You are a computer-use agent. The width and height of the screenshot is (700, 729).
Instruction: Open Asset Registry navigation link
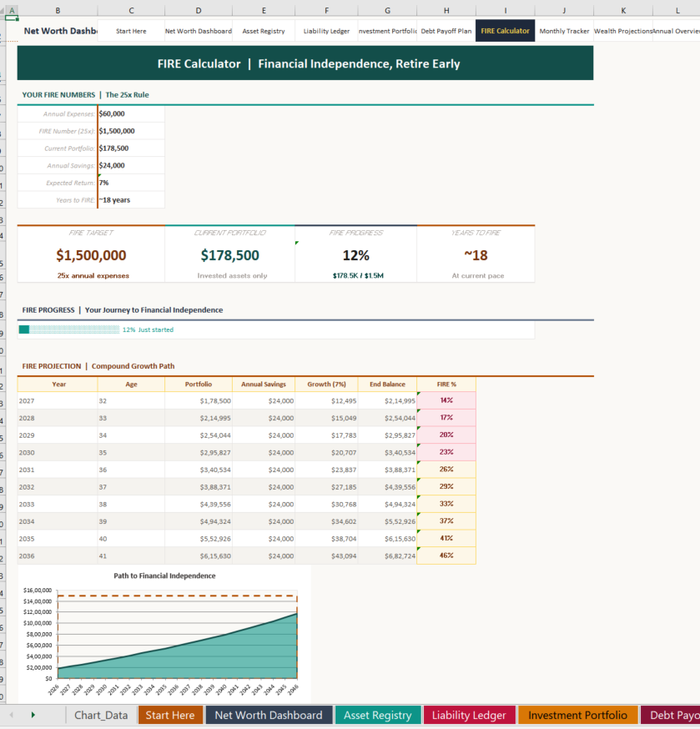click(x=264, y=31)
